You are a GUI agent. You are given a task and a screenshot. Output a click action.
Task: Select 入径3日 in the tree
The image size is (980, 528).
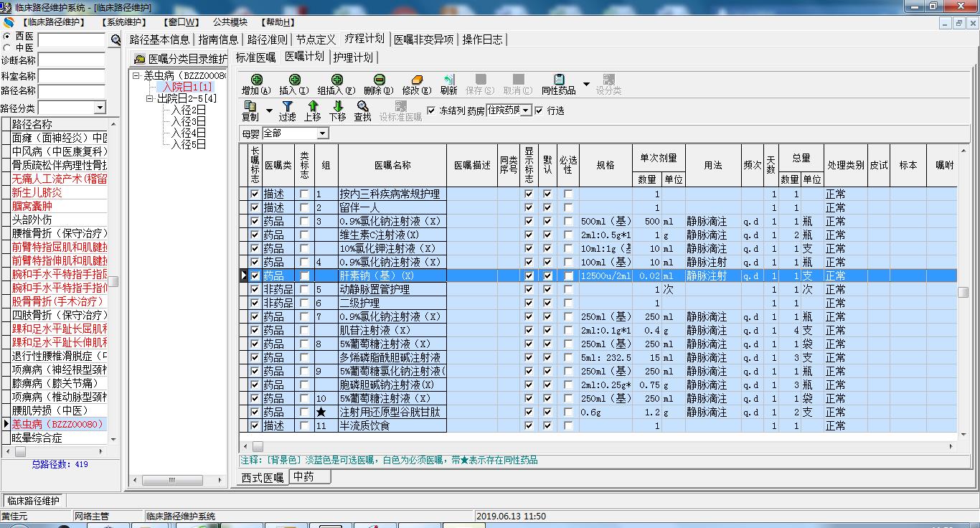point(189,122)
